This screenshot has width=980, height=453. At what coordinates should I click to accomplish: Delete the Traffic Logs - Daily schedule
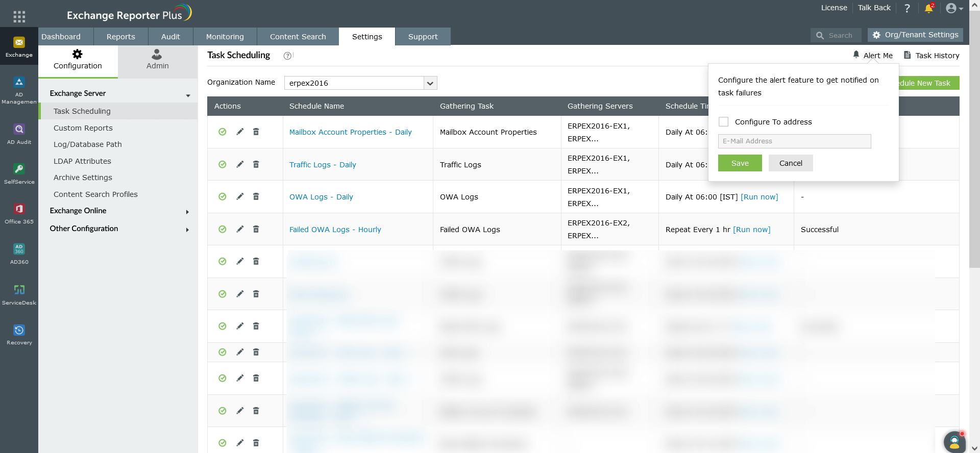coord(256,164)
